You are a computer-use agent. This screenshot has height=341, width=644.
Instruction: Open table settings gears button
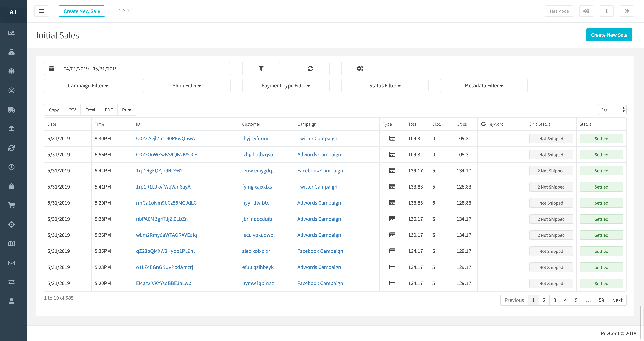[x=360, y=68]
